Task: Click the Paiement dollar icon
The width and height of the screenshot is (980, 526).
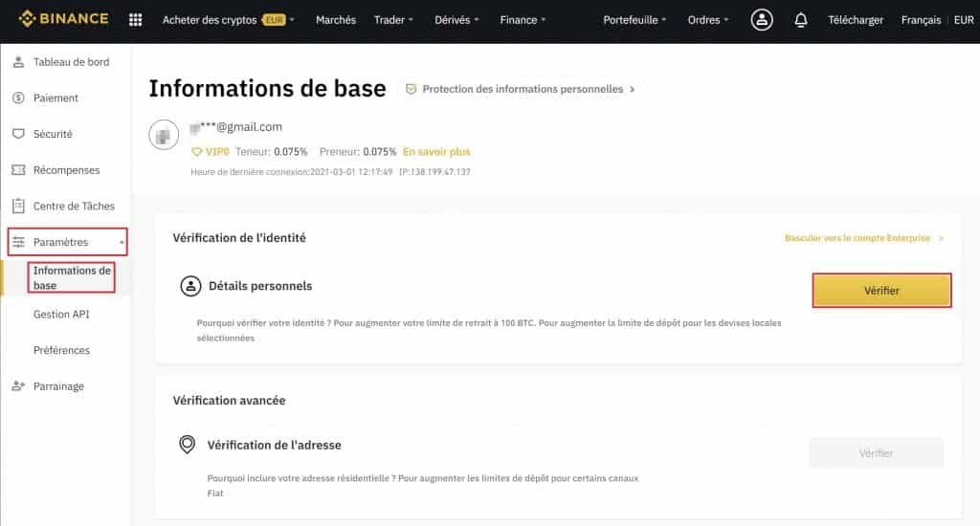Action: (x=18, y=99)
